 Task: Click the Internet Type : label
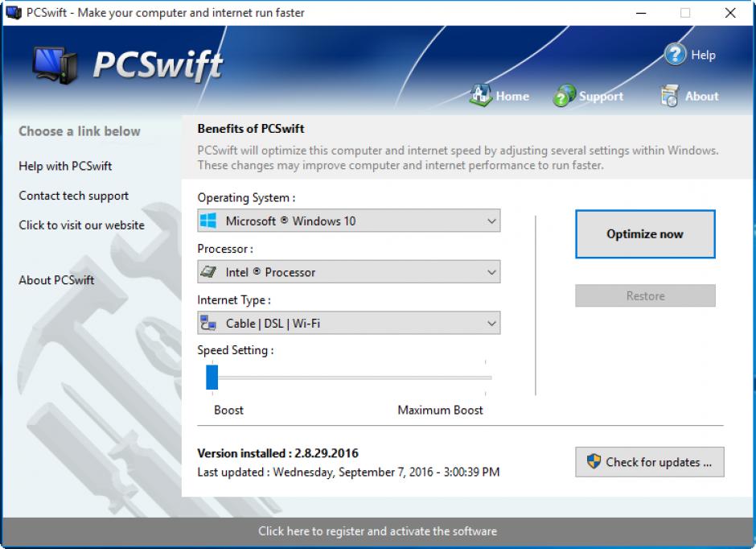tap(234, 300)
